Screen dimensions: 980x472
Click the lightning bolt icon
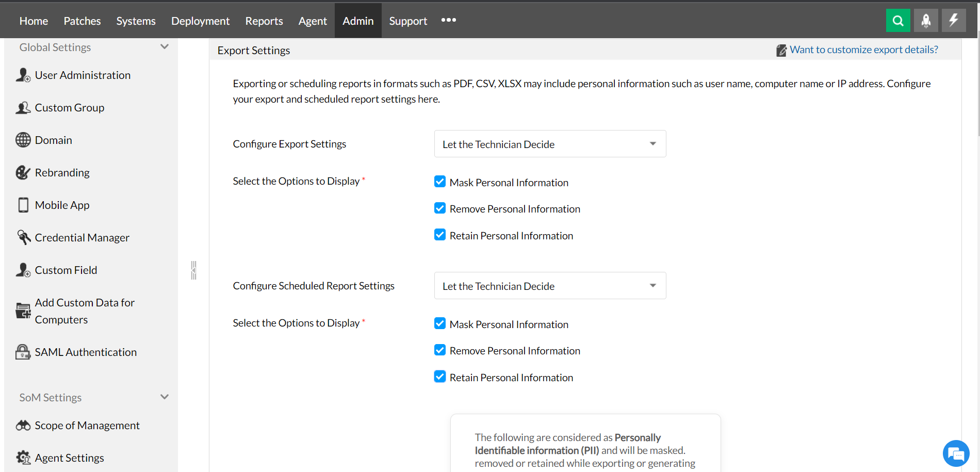(x=954, y=21)
